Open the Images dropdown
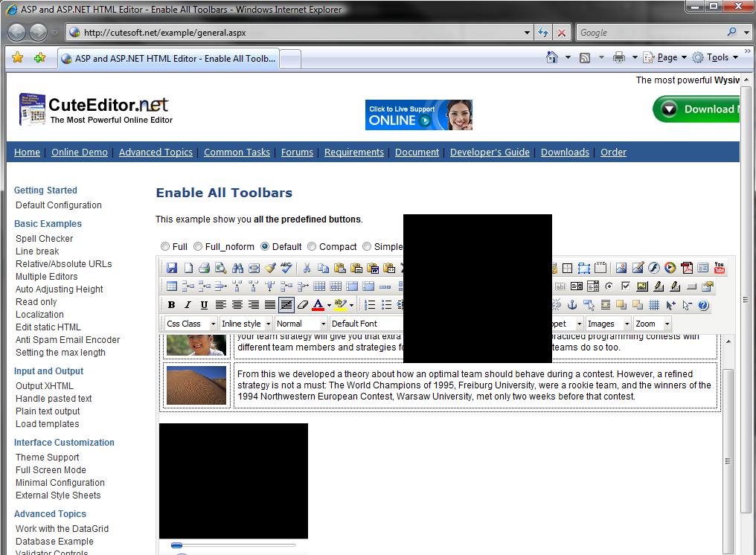Image resolution: width=756 pixels, height=555 pixels. click(609, 324)
